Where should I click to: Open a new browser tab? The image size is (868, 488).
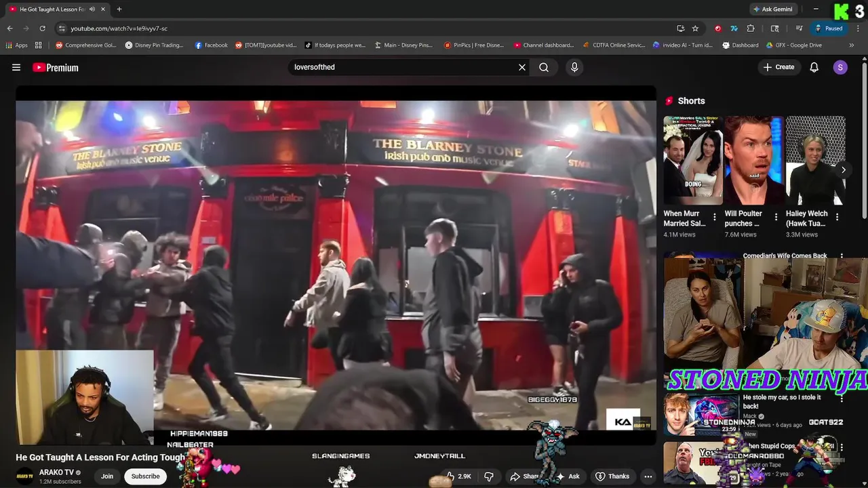[119, 9]
